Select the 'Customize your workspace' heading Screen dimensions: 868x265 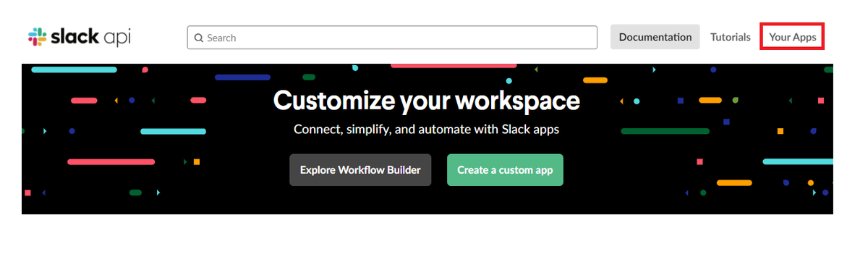coord(427,101)
